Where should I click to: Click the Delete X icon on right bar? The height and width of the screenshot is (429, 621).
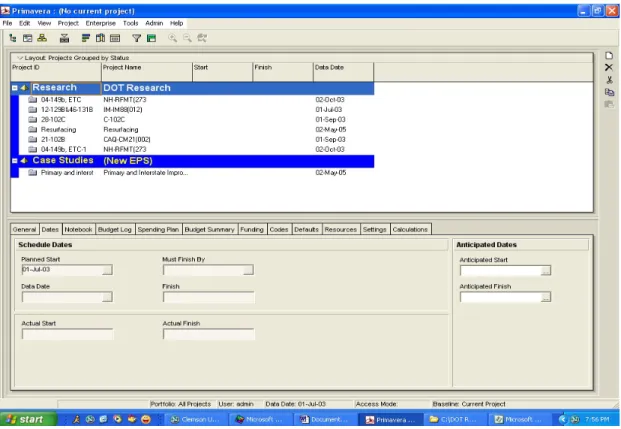click(x=609, y=67)
